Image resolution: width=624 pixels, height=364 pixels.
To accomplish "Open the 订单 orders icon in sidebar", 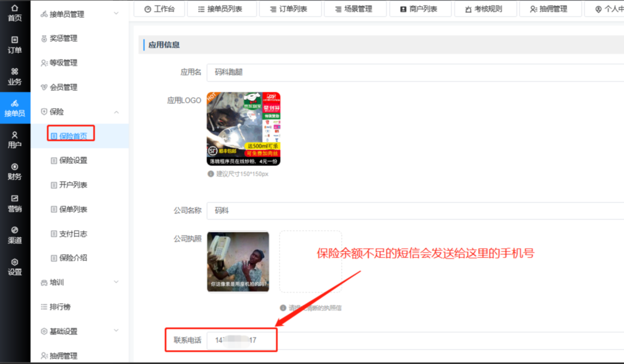I will 15,40.
